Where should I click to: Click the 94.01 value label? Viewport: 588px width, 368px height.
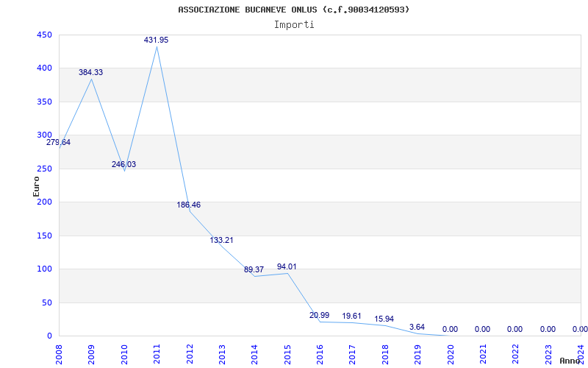coord(287,266)
